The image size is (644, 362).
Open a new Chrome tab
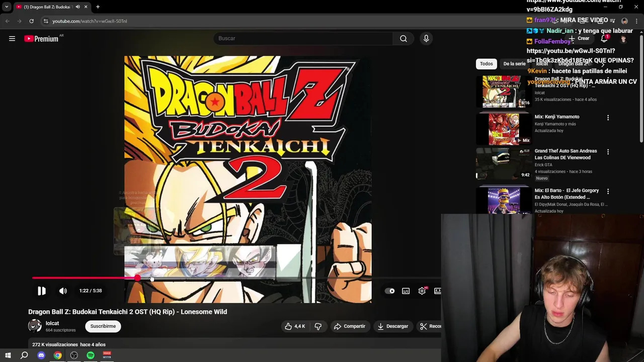(x=98, y=7)
